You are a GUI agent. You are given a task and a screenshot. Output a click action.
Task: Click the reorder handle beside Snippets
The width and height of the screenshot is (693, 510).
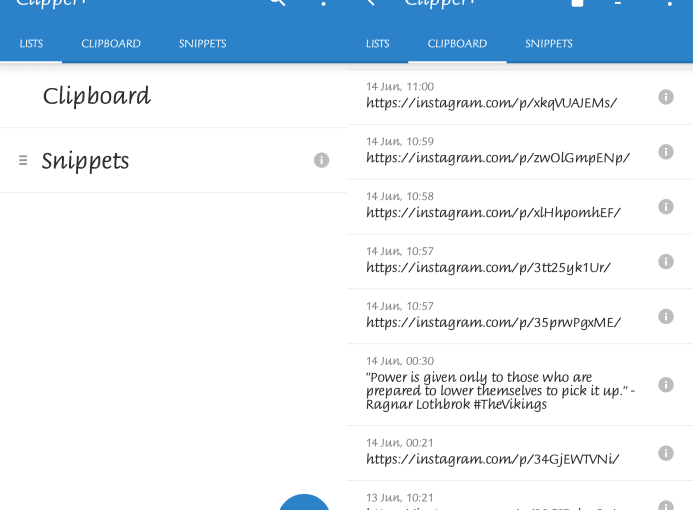pos(23,160)
